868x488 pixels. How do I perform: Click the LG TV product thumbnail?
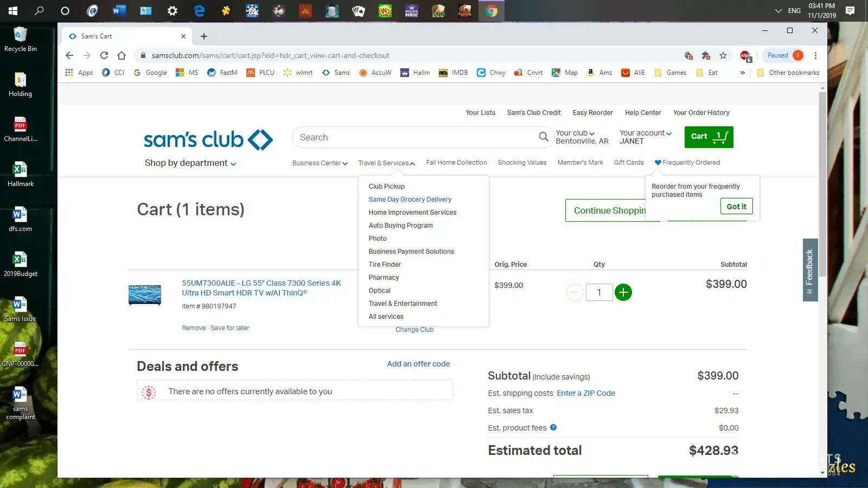tap(145, 295)
